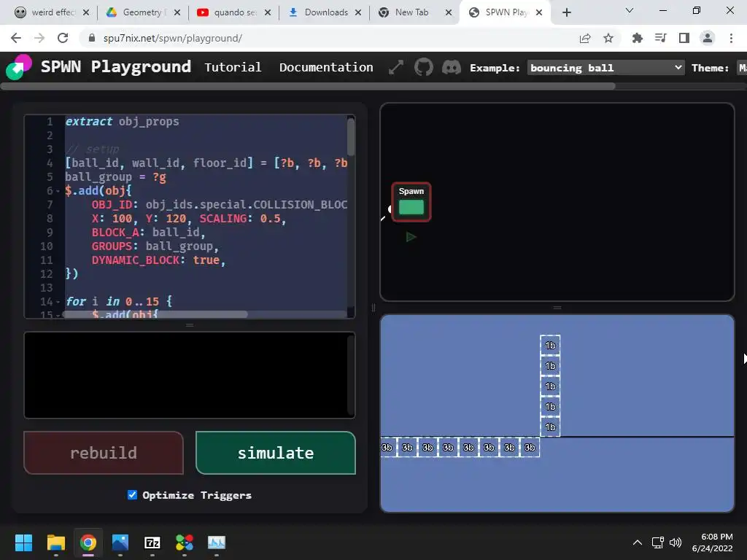The width and height of the screenshot is (747, 560).
Task: Open the Chrome three-dot menu
Action: 731,38
